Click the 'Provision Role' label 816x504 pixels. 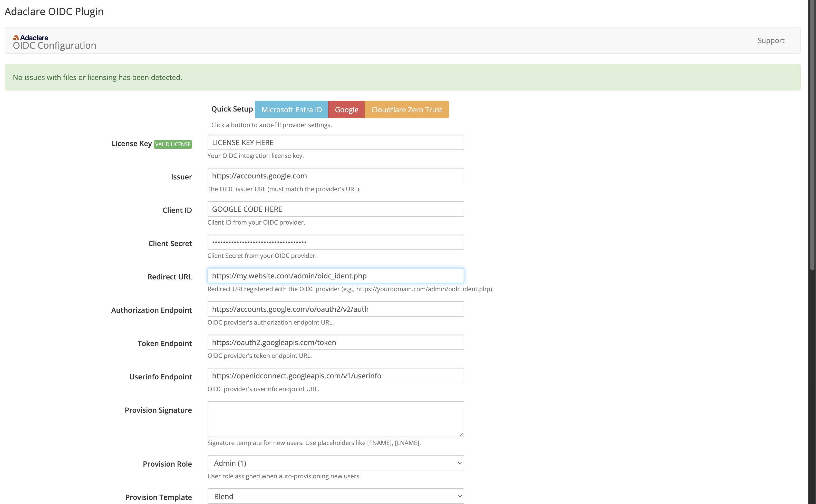[x=167, y=464]
